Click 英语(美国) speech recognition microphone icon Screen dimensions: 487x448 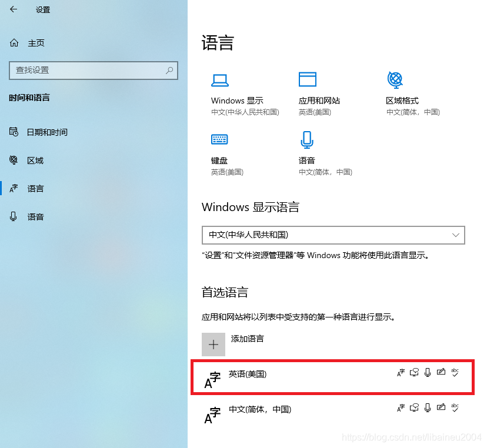(428, 372)
